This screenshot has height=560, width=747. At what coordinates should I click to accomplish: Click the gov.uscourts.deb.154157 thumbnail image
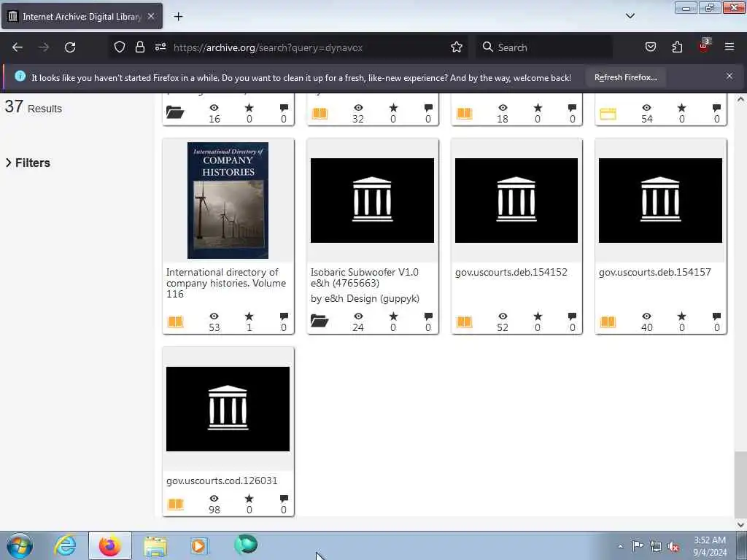tap(660, 201)
